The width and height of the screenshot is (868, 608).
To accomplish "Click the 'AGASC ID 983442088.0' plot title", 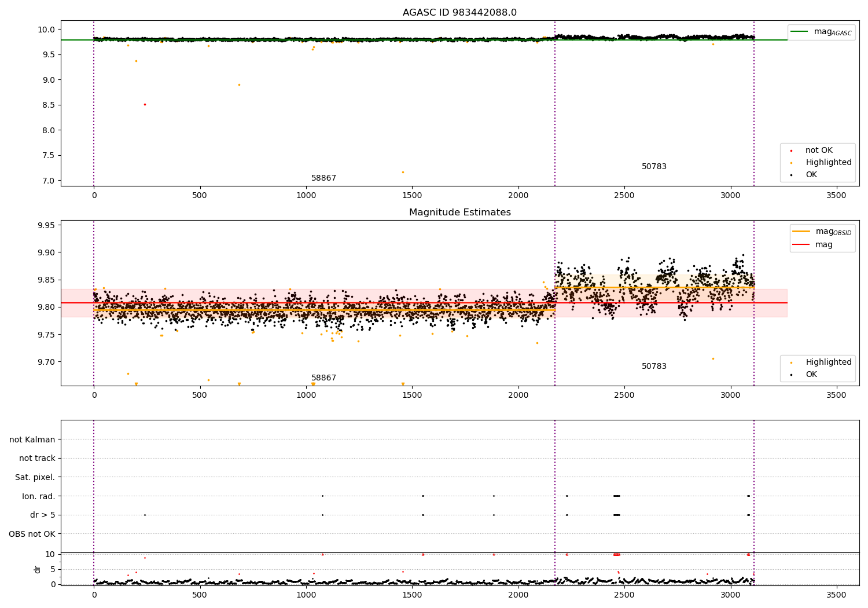I will pyautogui.click(x=459, y=13).
